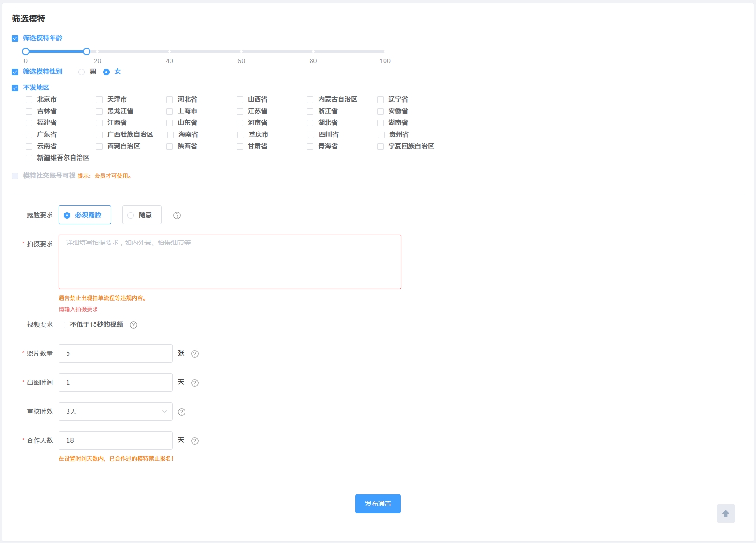This screenshot has width=756, height=543.
Task: Check the 广东省 region checkbox
Action: [29, 135]
